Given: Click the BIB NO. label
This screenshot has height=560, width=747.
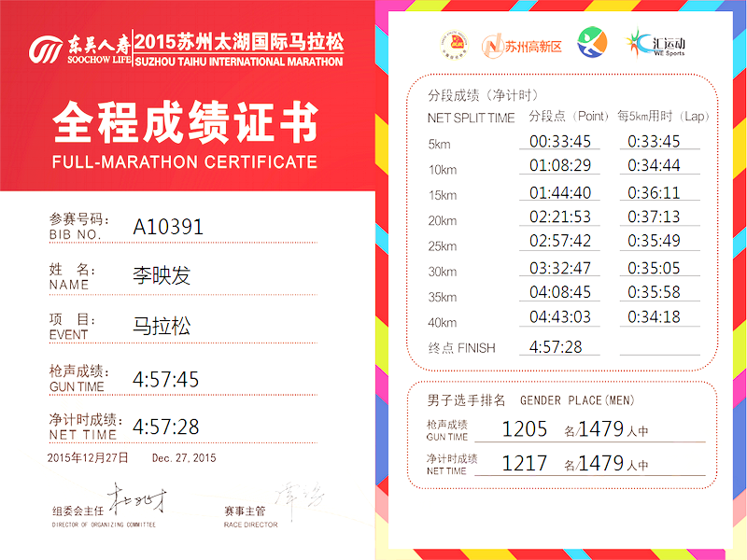Looking at the screenshot, I should click(75, 234).
